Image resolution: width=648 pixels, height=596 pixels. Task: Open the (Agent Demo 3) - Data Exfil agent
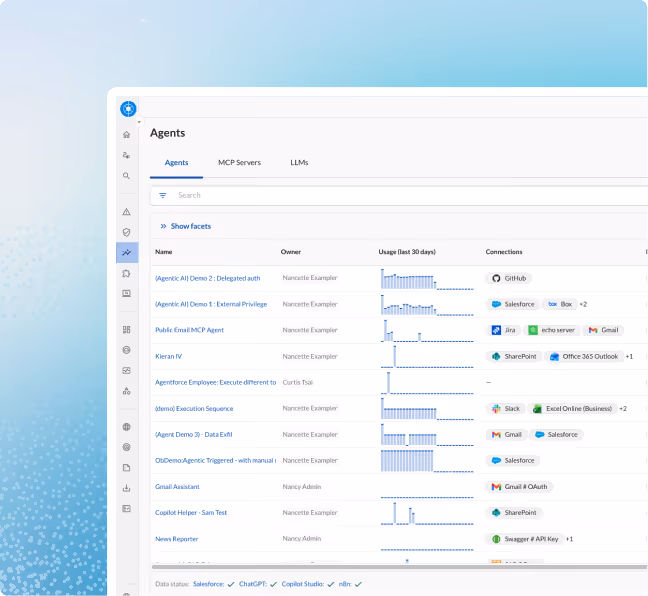coord(193,434)
